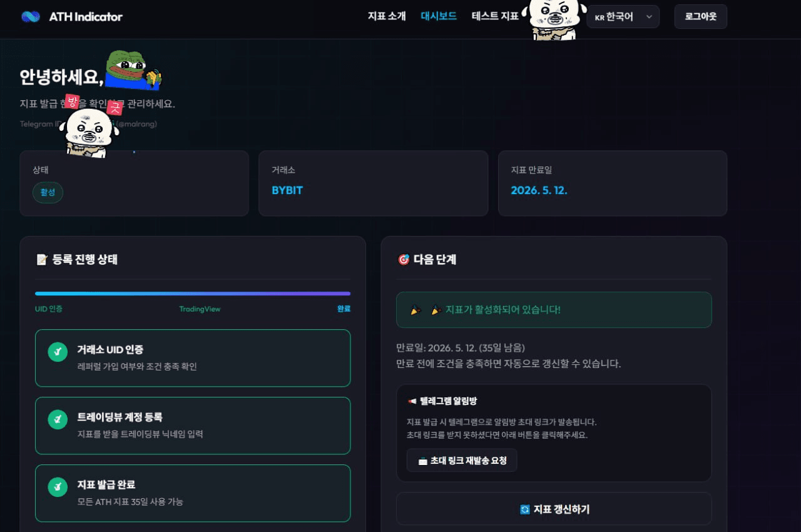Click the memo icon beside 등록 진행 상태

pos(42,259)
